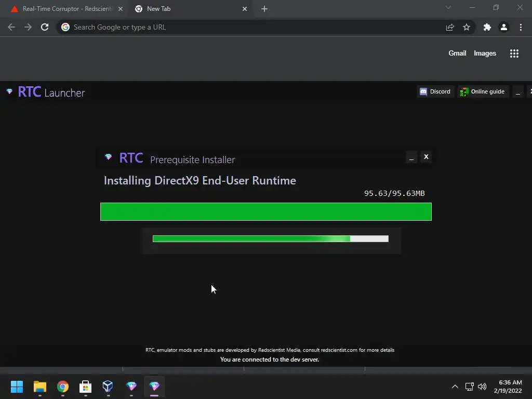Share this page icon in address bar

[x=450, y=27]
